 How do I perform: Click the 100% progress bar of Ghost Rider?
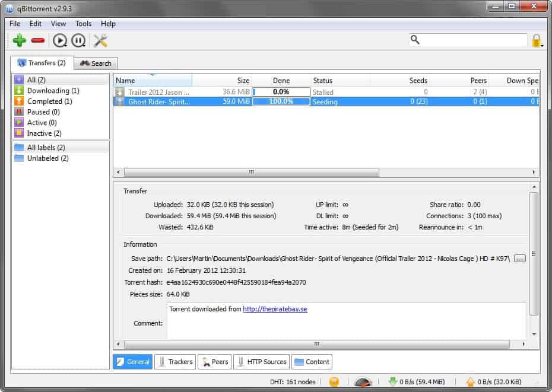pos(281,101)
